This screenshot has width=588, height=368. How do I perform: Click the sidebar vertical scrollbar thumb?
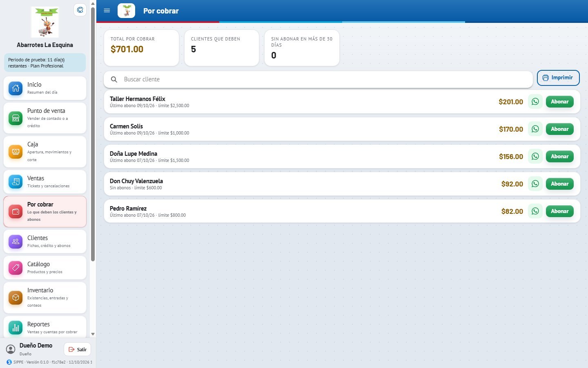pos(93,134)
